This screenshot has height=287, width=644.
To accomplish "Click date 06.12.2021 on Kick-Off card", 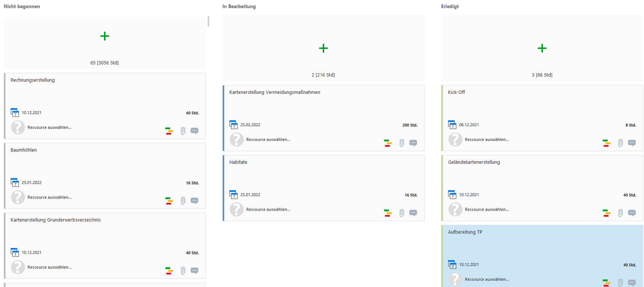I will [469, 125].
